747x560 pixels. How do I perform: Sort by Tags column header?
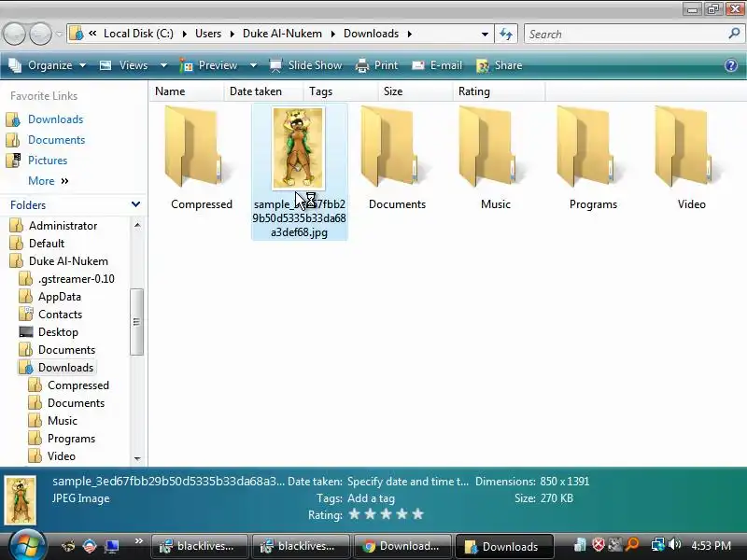click(x=341, y=91)
